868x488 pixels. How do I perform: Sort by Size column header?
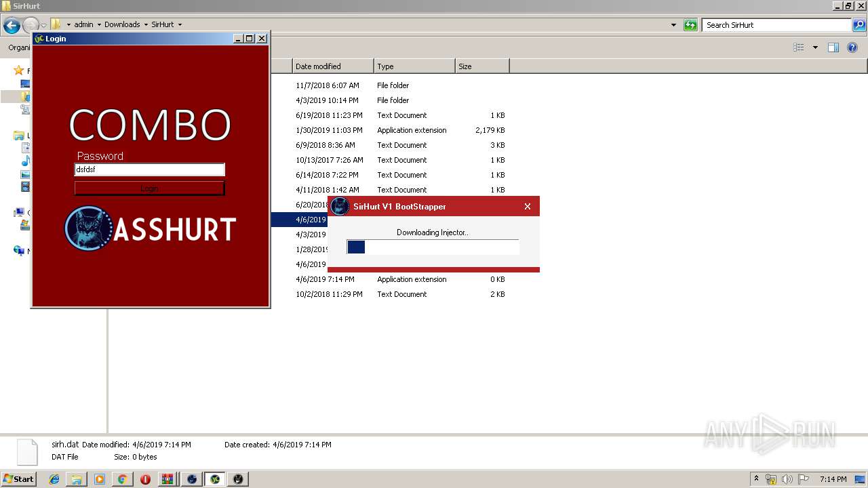482,66
